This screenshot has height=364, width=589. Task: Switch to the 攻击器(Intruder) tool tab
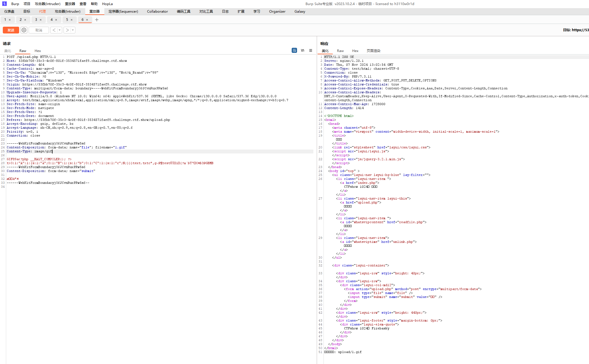coord(68,12)
